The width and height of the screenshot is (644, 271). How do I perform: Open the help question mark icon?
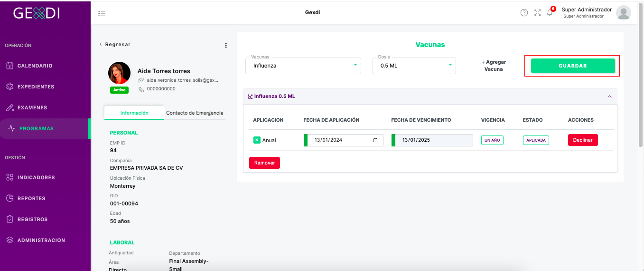click(x=524, y=13)
